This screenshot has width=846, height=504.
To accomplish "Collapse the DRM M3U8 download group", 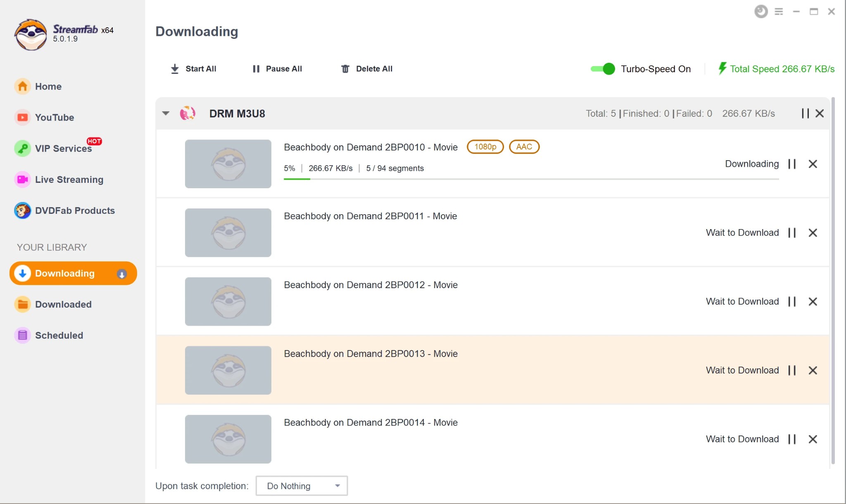I will pyautogui.click(x=166, y=114).
